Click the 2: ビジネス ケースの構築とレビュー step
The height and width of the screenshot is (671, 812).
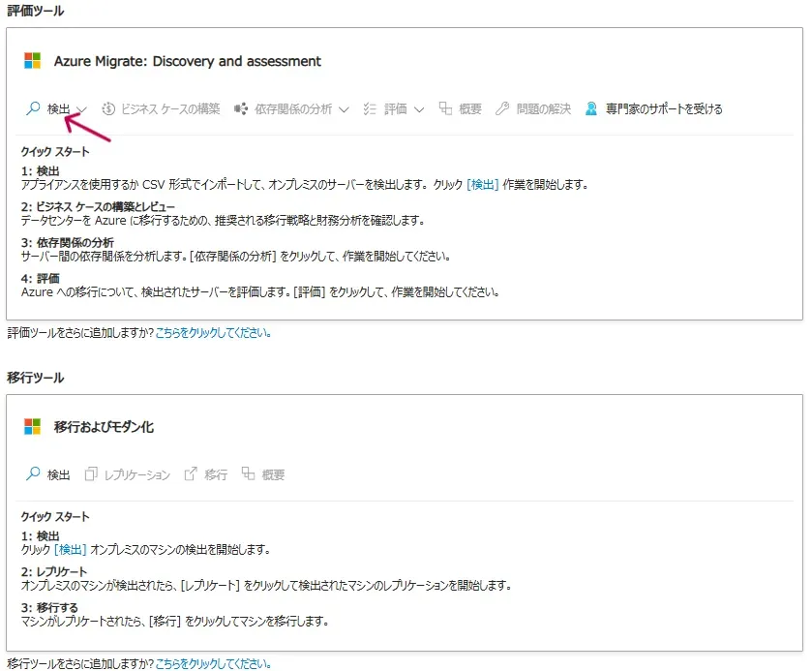pos(98,207)
